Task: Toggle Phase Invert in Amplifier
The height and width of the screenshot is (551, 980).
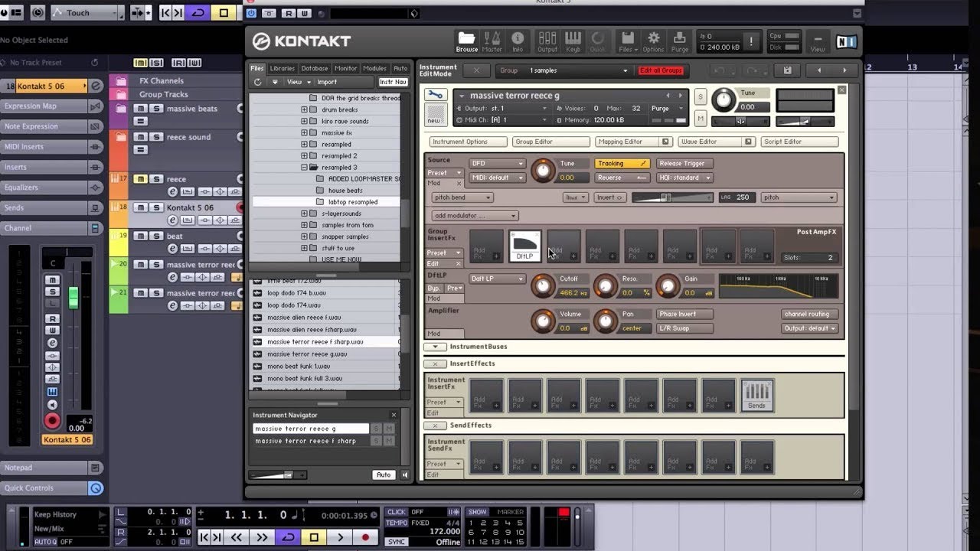Action: point(685,314)
